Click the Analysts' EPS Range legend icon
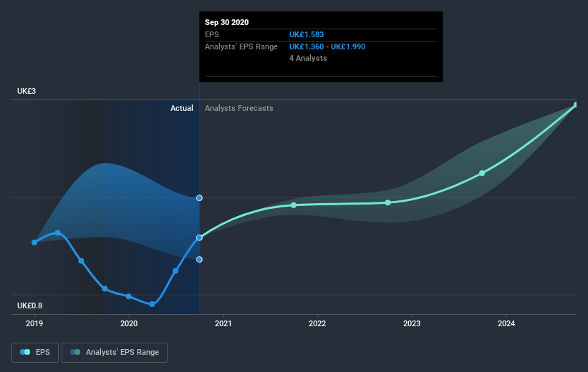 click(x=75, y=352)
